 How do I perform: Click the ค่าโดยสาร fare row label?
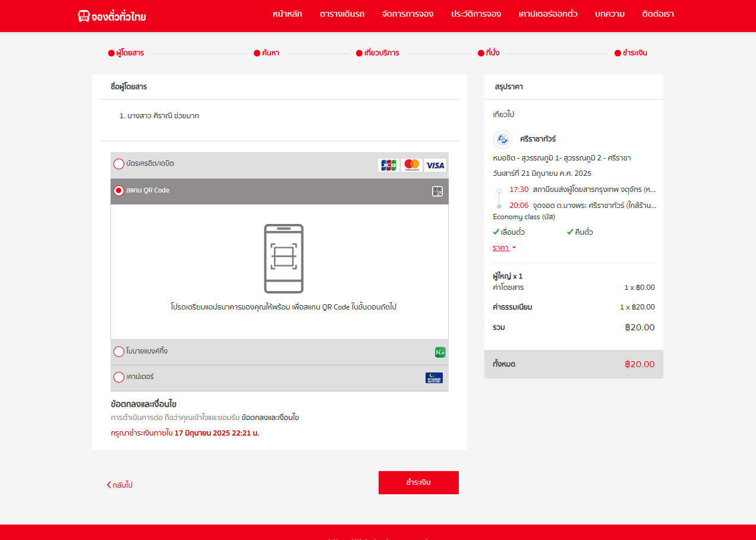click(508, 288)
